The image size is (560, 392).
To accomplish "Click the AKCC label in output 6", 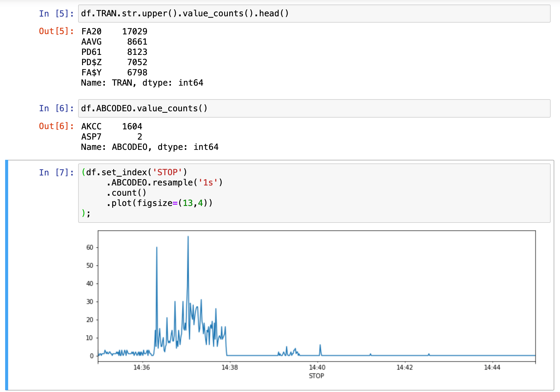I will click(x=91, y=126).
